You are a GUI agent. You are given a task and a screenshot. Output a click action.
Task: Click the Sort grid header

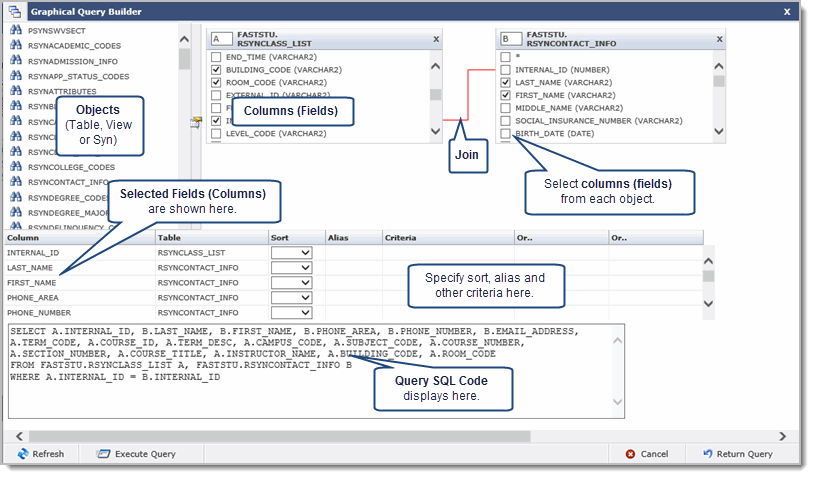pyautogui.click(x=297, y=237)
